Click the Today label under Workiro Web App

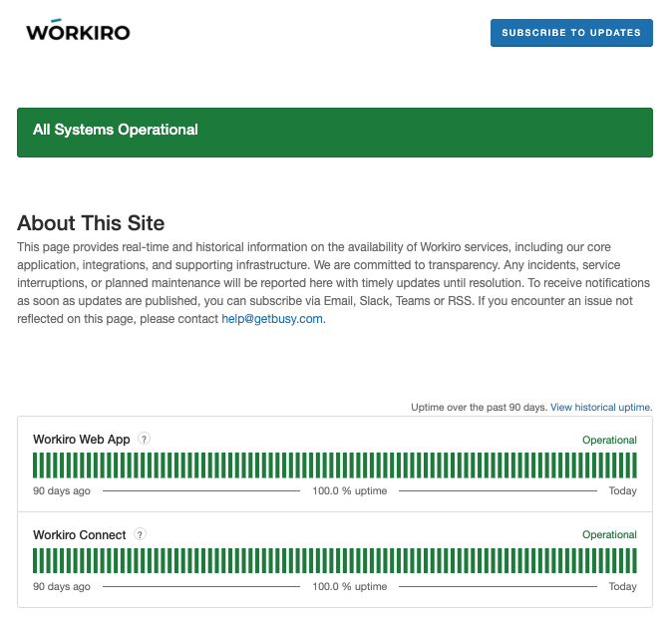point(622,491)
